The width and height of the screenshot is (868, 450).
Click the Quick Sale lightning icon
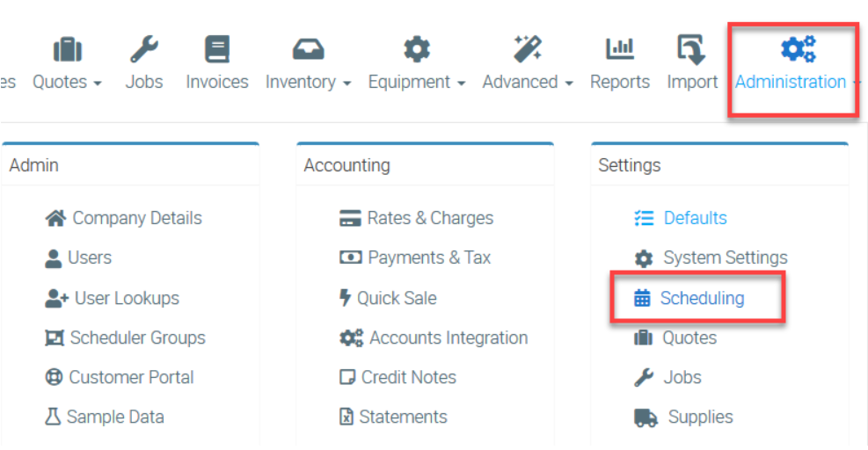(345, 298)
